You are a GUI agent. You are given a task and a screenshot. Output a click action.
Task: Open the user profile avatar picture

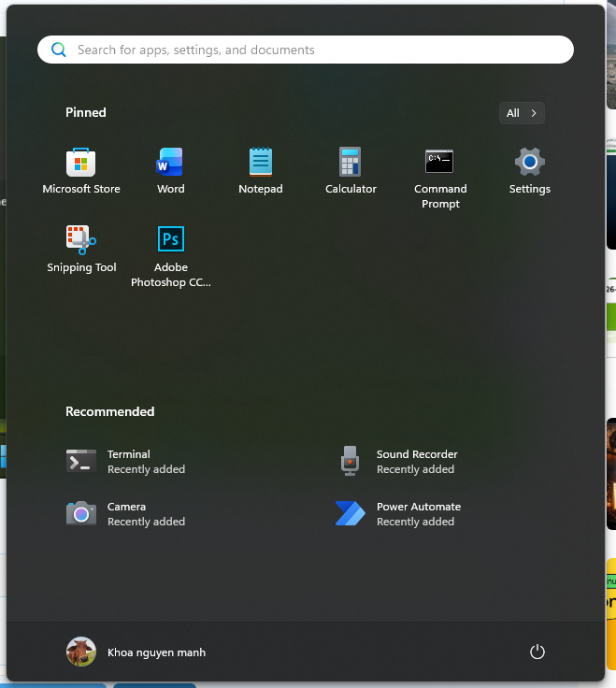pyautogui.click(x=81, y=652)
